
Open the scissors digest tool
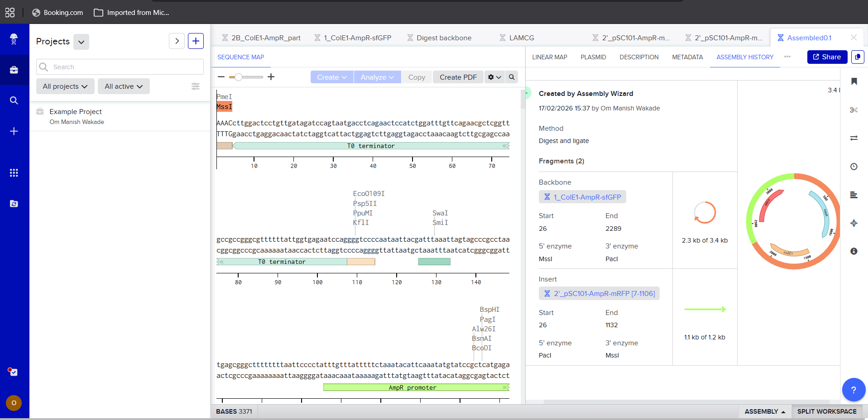point(854,110)
